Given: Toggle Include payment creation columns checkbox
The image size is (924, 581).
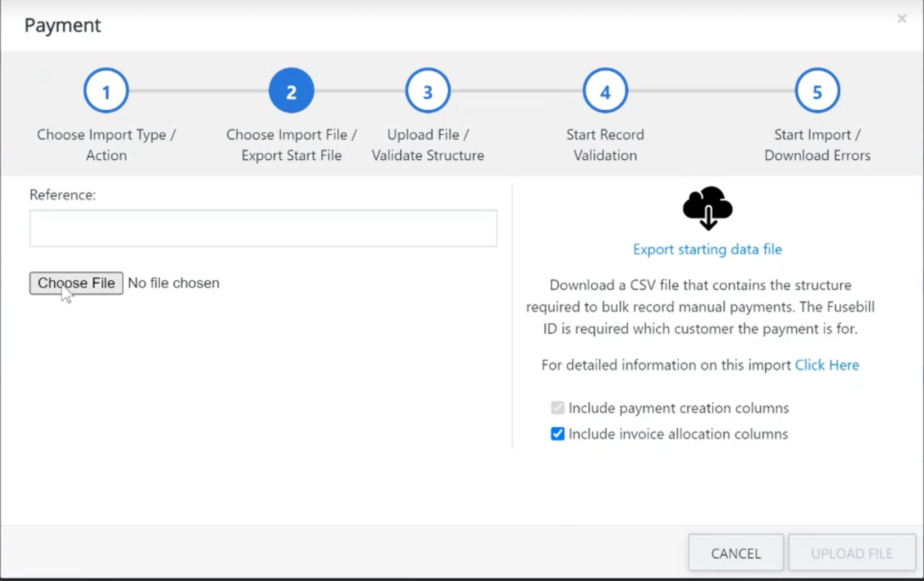Looking at the screenshot, I should coord(557,408).
